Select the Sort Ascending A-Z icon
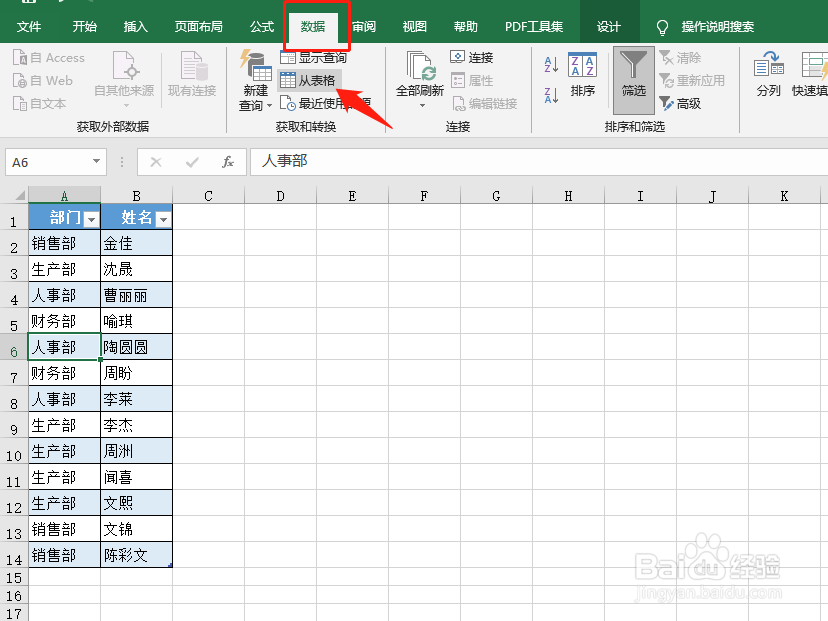828x621 pixels. coord(549,62)
